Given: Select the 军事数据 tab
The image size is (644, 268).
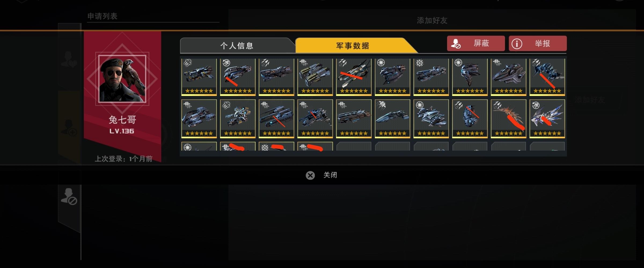Looking at the screenshot, I should click(353, 46).
